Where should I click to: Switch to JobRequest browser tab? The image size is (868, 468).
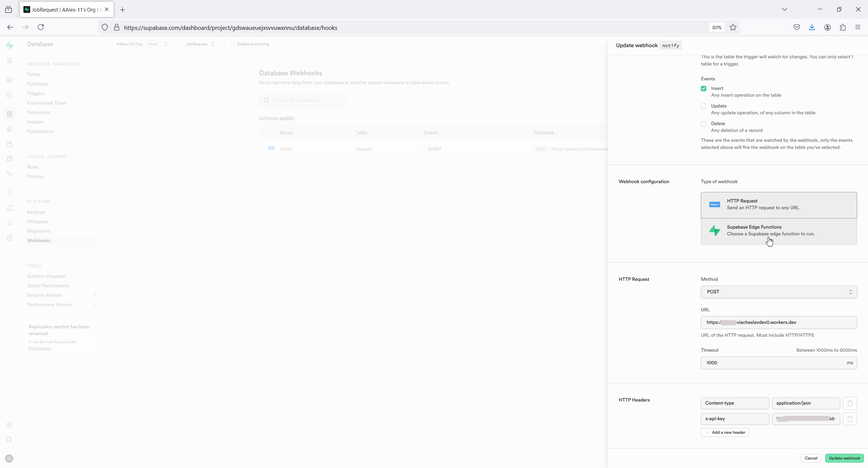(64, 9)
